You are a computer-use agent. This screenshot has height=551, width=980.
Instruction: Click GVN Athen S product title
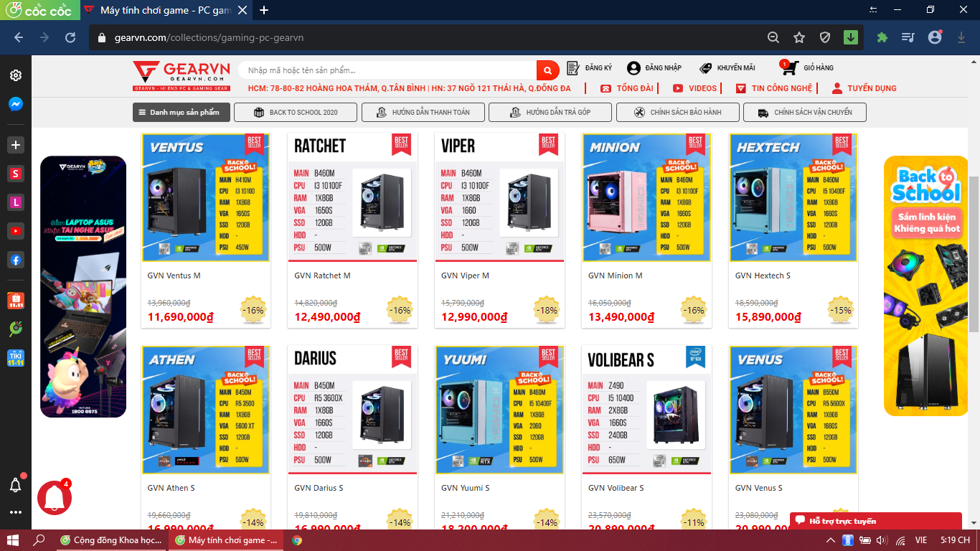click(171, 488)
